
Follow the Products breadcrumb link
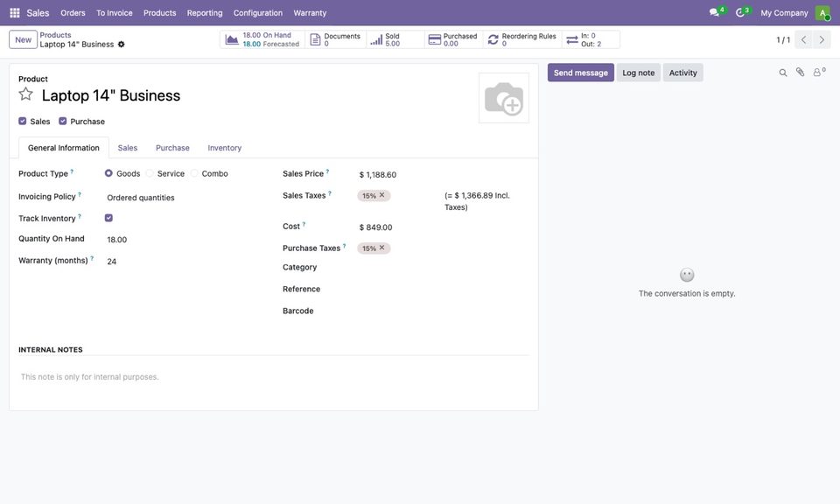pyautogui.click(x=55, y=35)
